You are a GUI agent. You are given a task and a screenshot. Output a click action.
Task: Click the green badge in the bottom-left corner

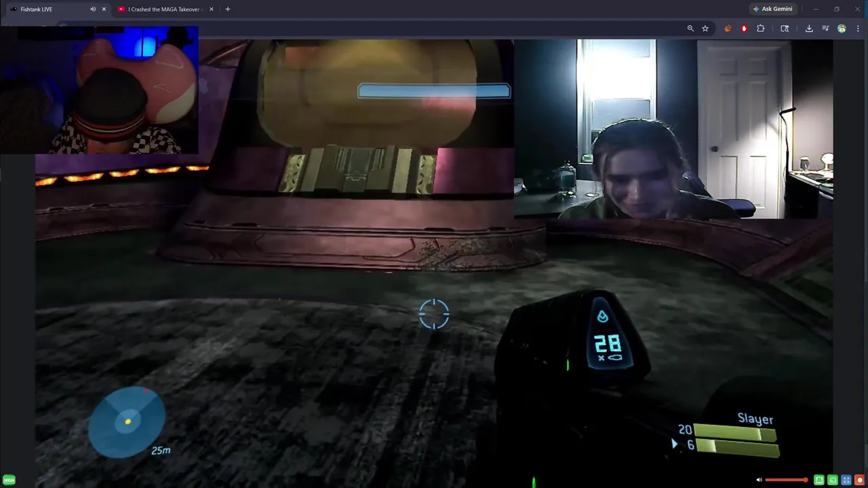[x=9, y=480]
